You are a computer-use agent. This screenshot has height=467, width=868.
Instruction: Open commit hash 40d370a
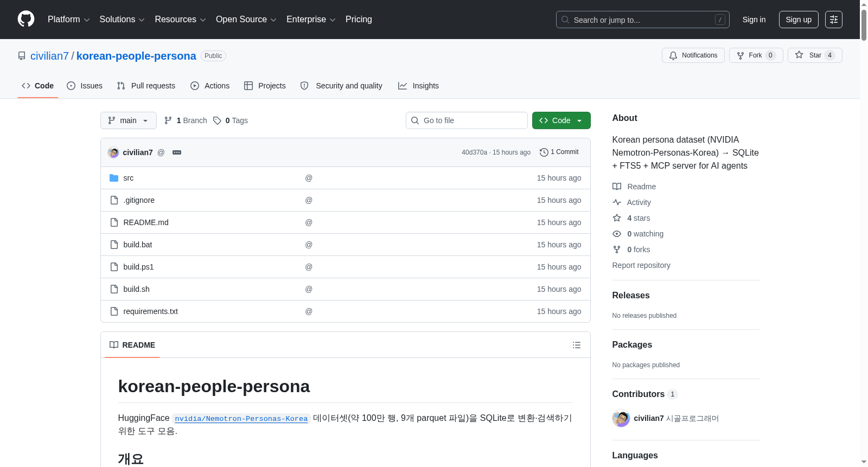pos(475,152)
